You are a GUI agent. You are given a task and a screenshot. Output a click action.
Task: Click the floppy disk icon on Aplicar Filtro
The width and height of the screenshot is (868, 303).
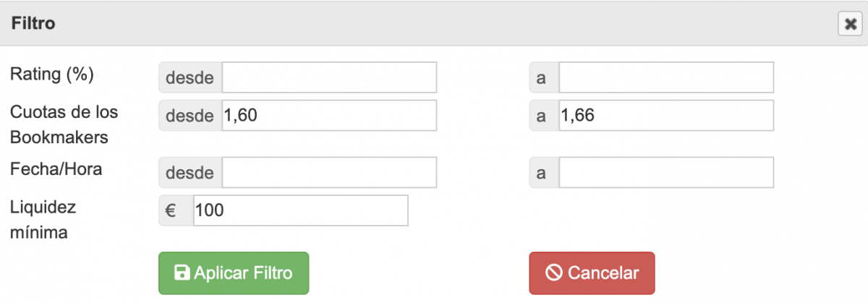click(x=182, y=273)
